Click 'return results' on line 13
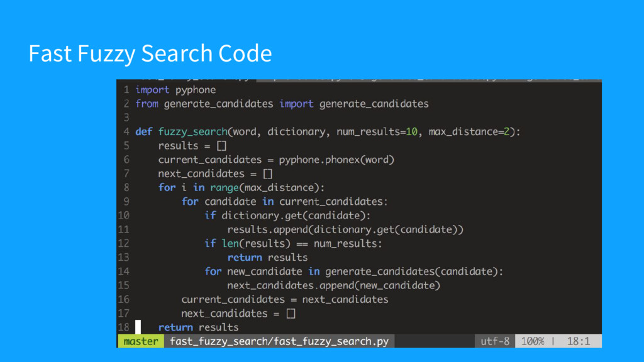 pyautogui.click(x=267, y=257)
